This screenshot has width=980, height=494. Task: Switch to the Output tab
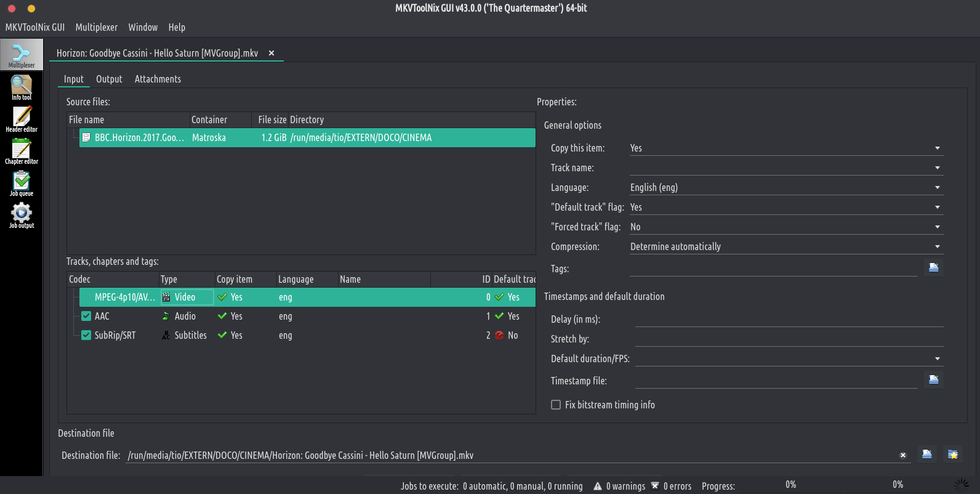109,79
